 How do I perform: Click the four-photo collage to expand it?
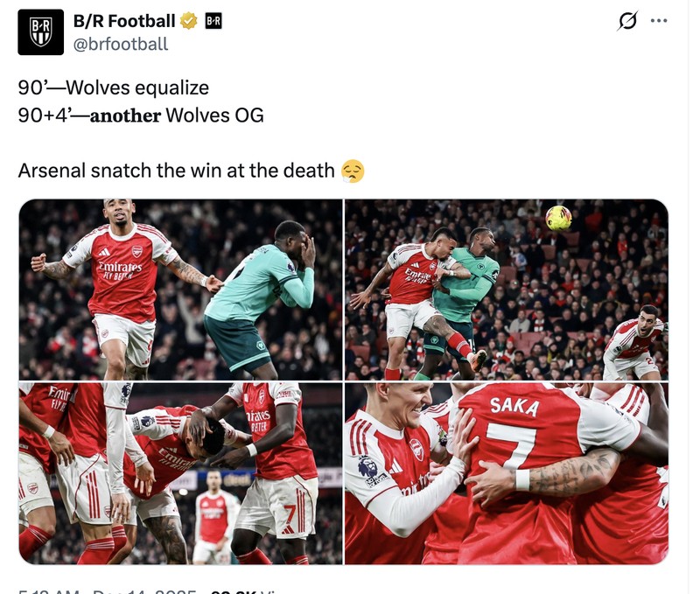click(x=346, y=381)
